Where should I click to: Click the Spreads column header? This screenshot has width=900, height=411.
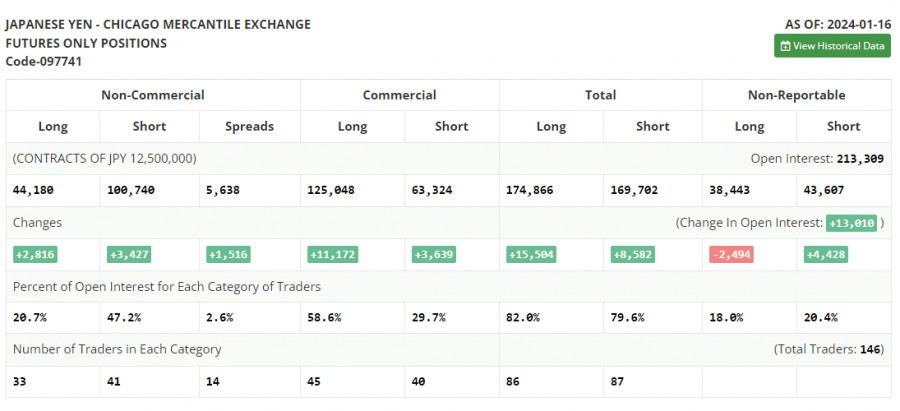click(249, 126)
